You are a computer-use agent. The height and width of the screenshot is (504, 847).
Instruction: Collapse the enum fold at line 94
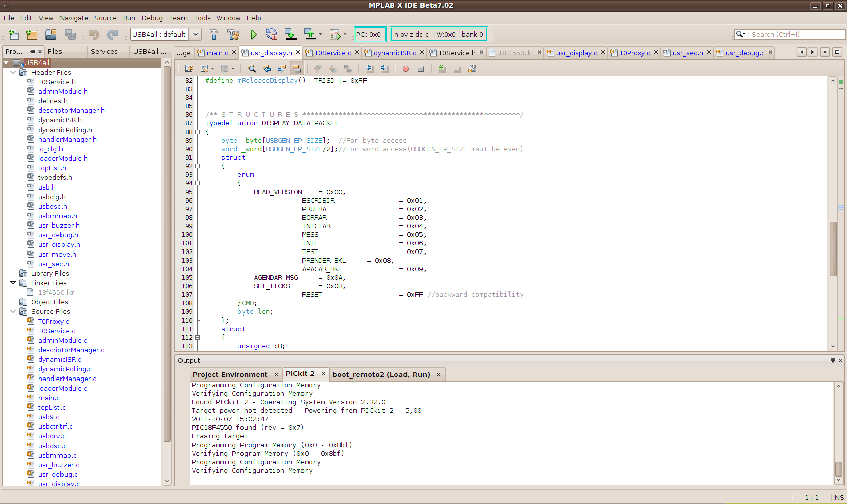pyautogui.click(x=198, y=183)
